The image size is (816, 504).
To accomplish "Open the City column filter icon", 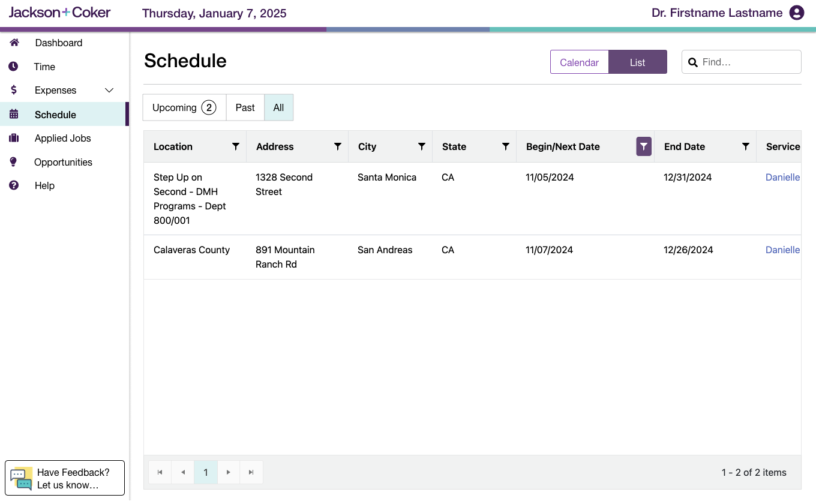I will tap(422, 146).
